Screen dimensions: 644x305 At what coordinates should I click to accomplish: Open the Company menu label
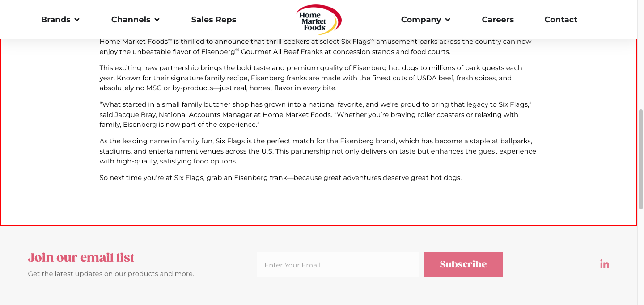click(421, 20)
